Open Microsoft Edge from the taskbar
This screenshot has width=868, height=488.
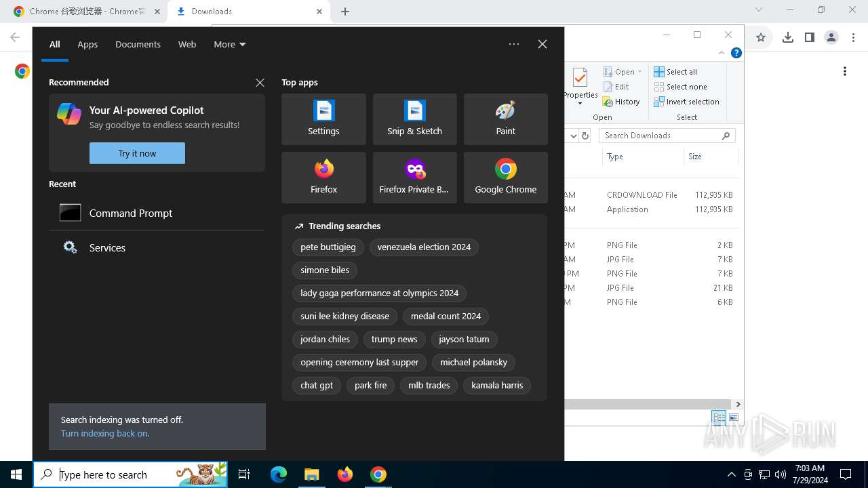click(x=279, y=474)
